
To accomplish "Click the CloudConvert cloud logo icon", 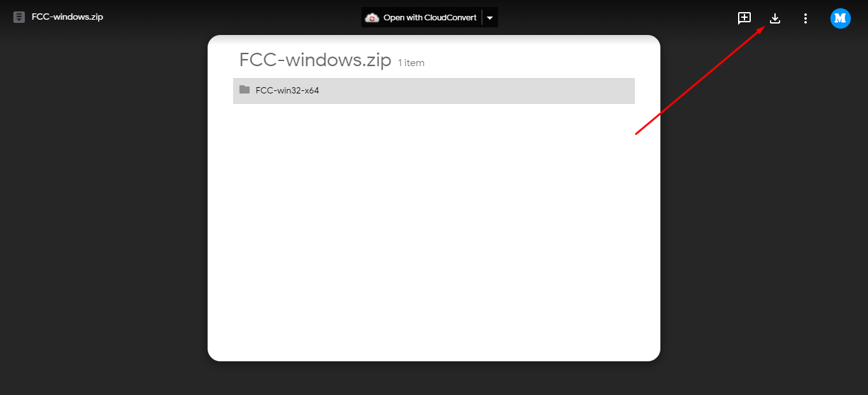I will (x=372, y=18).
